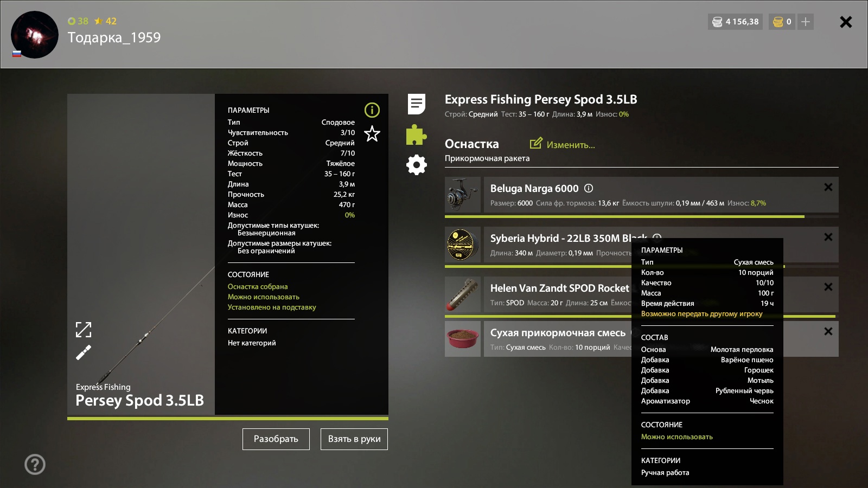
Task: Remove the Helen Van Zandt SPOD Rocket
Action: (828, 287)
